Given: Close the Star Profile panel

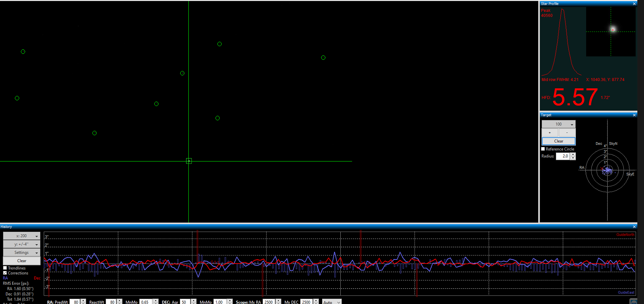Looking at the screenshot, I should (634, 4).
